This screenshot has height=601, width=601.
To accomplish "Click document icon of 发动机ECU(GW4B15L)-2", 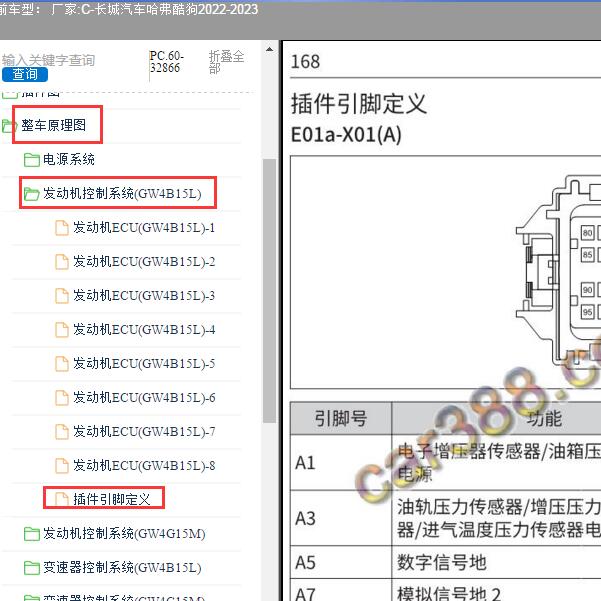I will 62,262.
